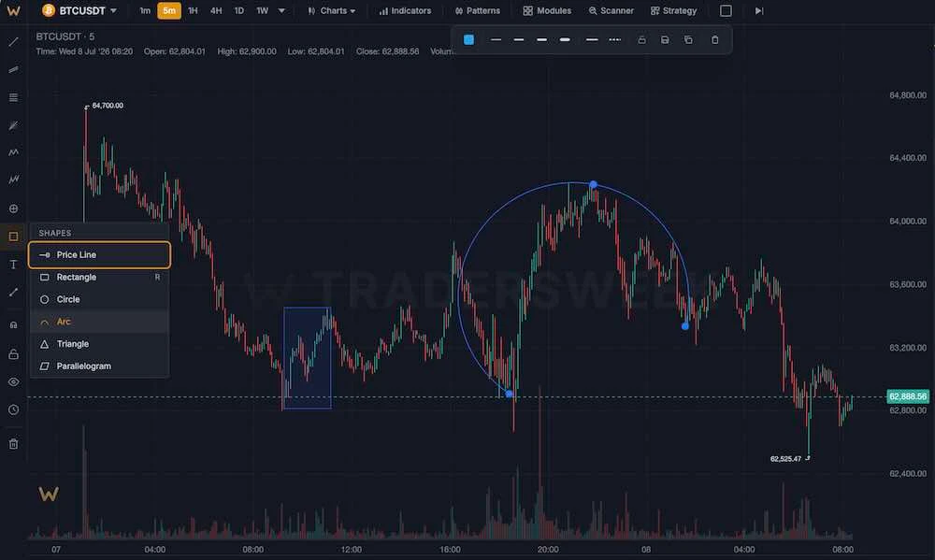Click the duplicate drawing icon in floating toolbar
Image resolution: width=935 pixels, height=560 pixels.
point(688,40)
